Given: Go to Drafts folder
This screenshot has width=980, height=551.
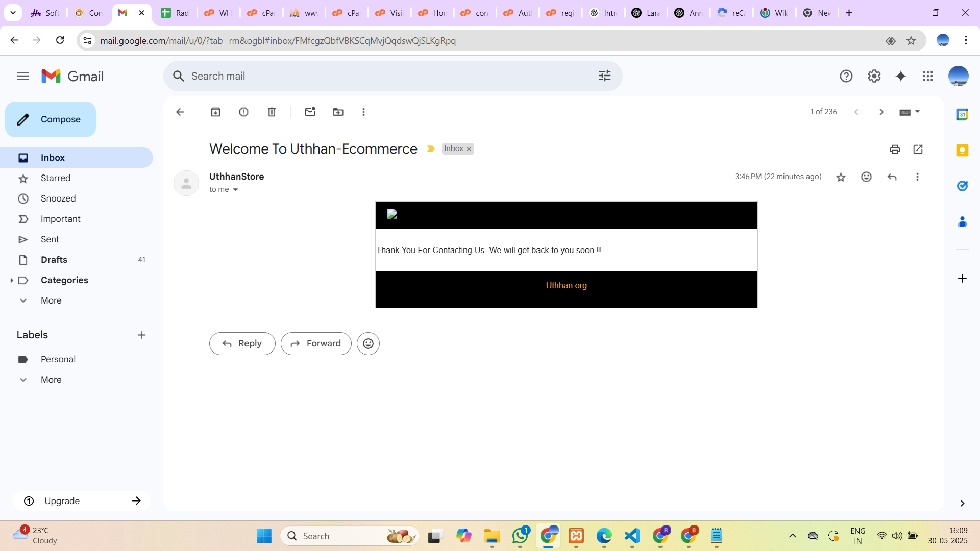Looking at the screenshot, I should coord(54,260).
